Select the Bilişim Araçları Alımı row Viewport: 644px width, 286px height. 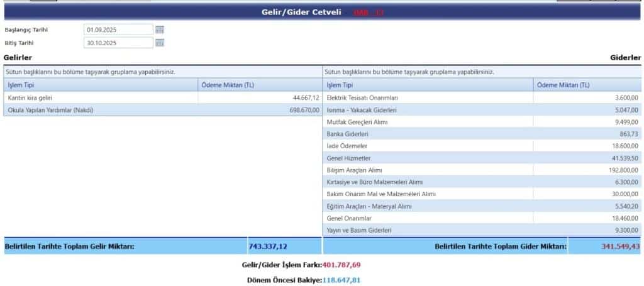pos(428,170)
